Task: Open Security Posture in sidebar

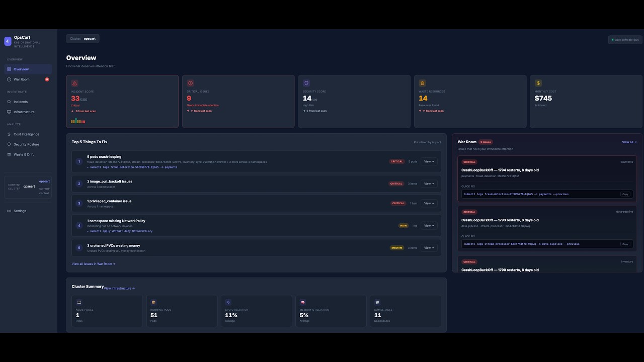Action: click(x=28, y=144)
